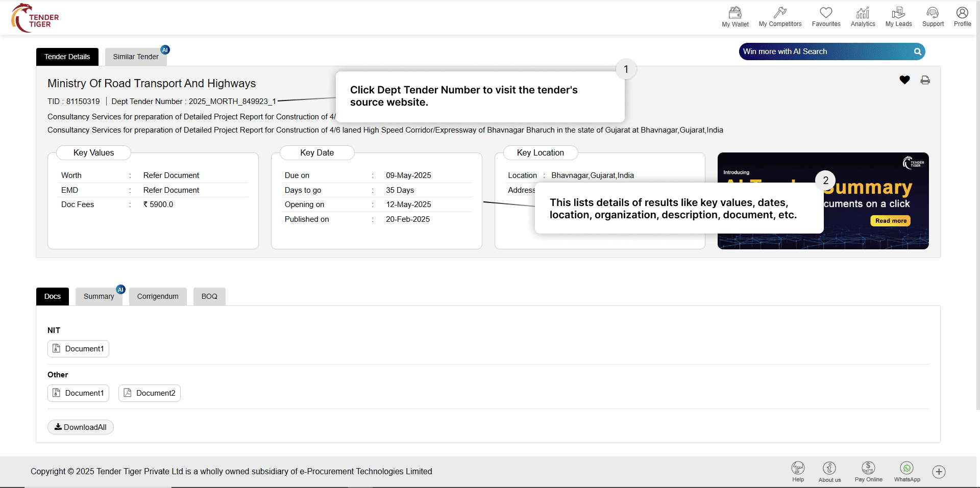The image size is (980, 488).
Task: Toggle favourite heart on this tender
Action: click(x=904, y=80)
